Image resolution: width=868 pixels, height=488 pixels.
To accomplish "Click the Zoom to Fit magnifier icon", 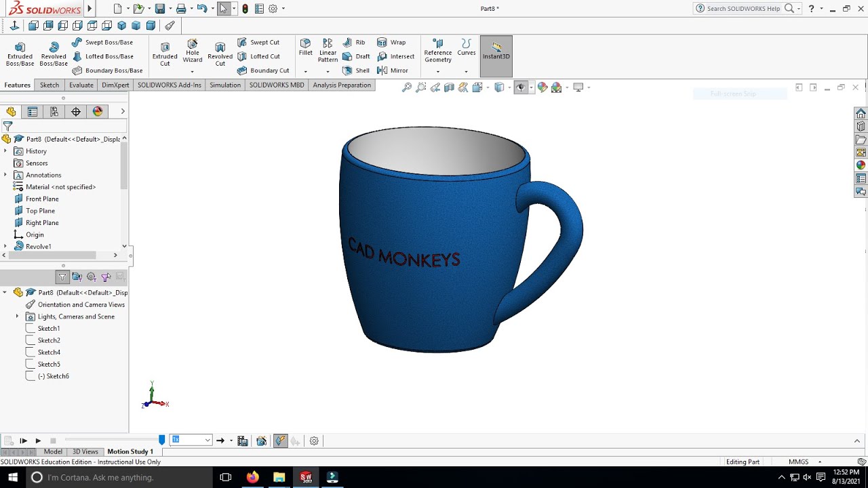I will [x=407, y=87].
